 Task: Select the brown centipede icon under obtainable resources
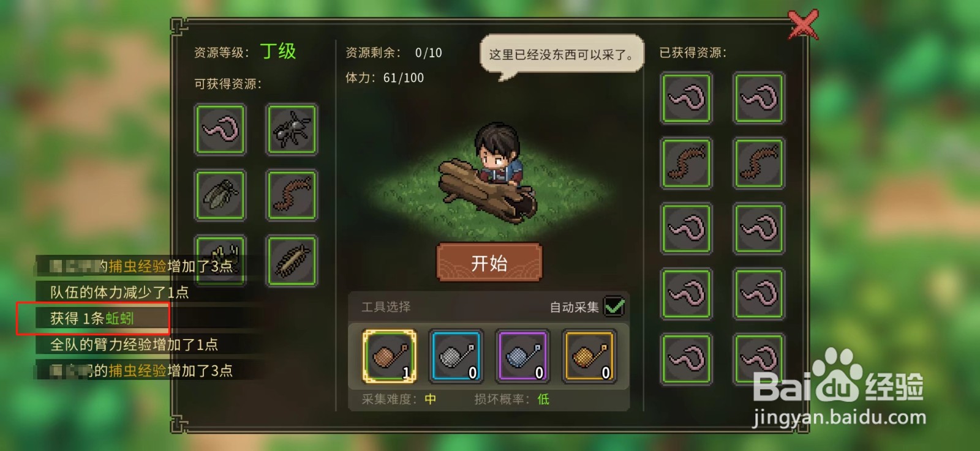point(292,195)
